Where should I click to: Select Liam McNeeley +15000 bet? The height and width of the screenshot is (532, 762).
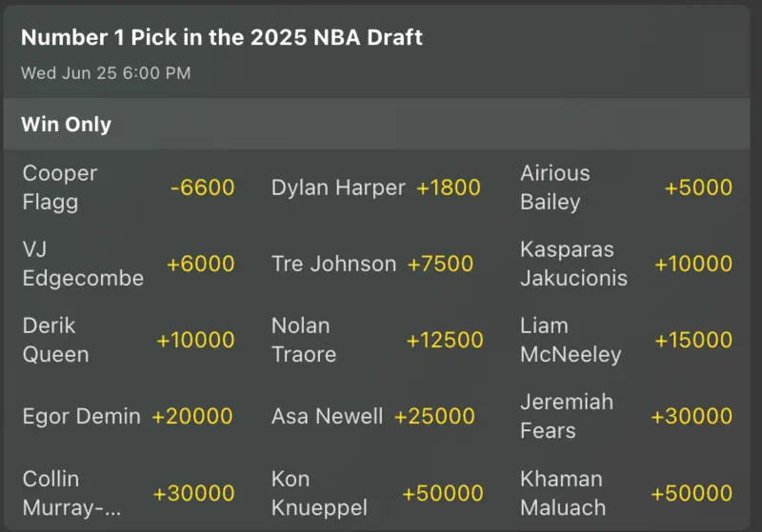coord(692,340)
